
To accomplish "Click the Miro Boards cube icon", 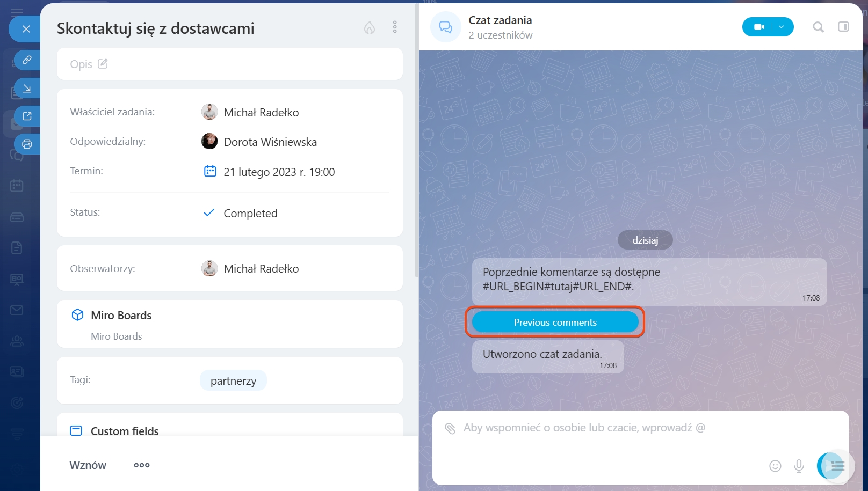I will point(77,315).
